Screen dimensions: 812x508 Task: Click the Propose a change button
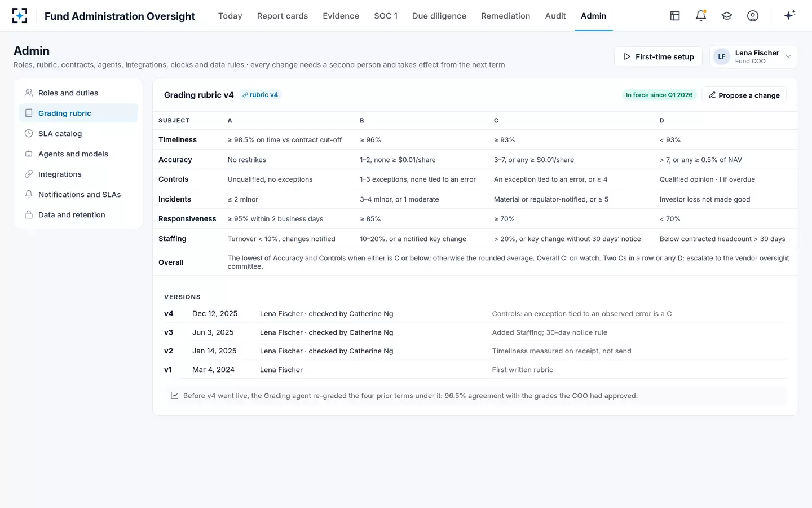point(744,95)
